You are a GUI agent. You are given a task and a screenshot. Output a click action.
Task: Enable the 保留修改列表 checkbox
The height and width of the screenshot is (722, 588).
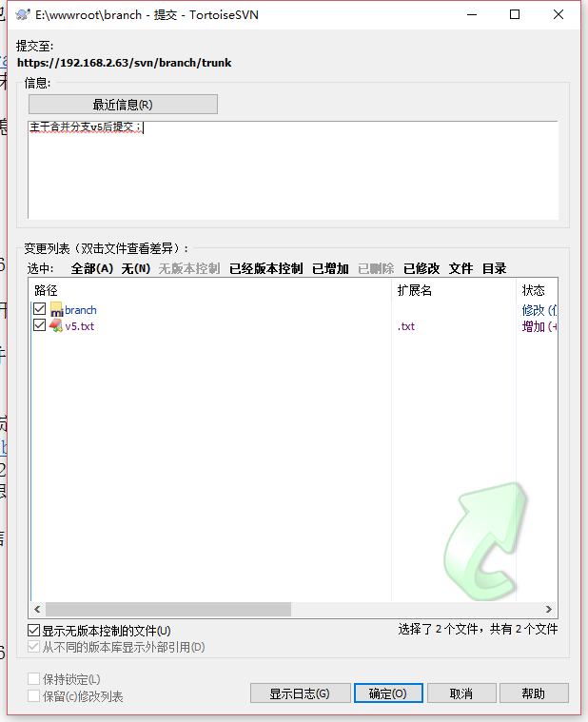click(x=33, y=695)
